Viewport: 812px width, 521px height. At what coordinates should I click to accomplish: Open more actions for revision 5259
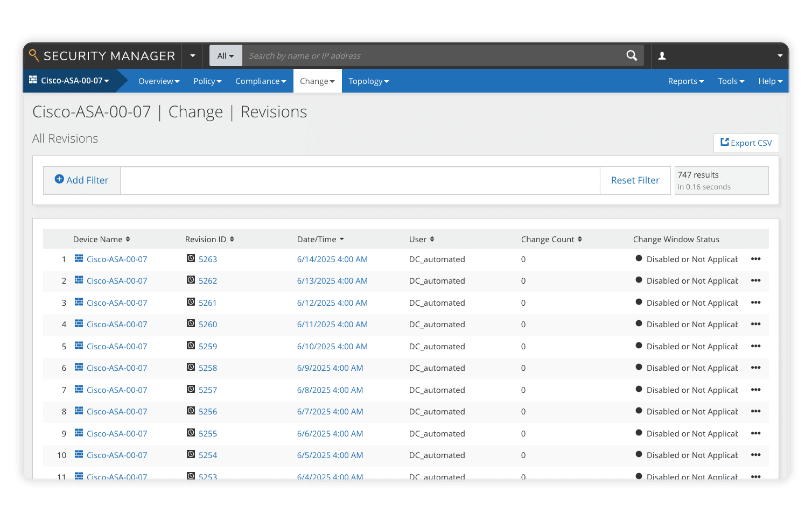click(x=756, y=346)
